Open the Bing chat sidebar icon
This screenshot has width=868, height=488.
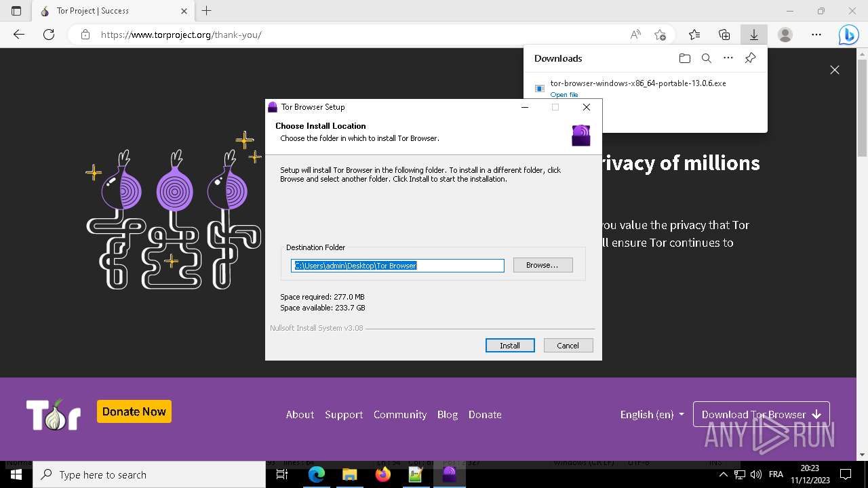click(x=848, y=35)
